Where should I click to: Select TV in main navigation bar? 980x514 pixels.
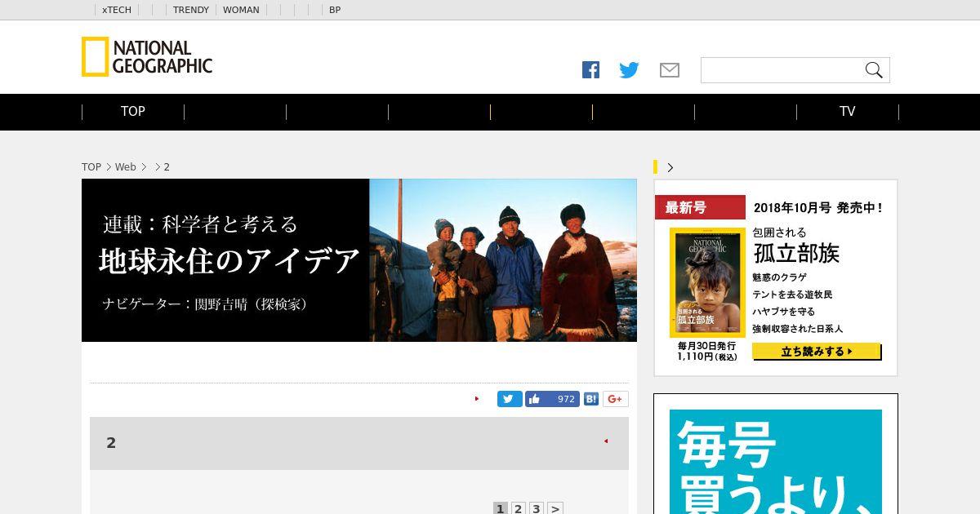coord(848,112)
